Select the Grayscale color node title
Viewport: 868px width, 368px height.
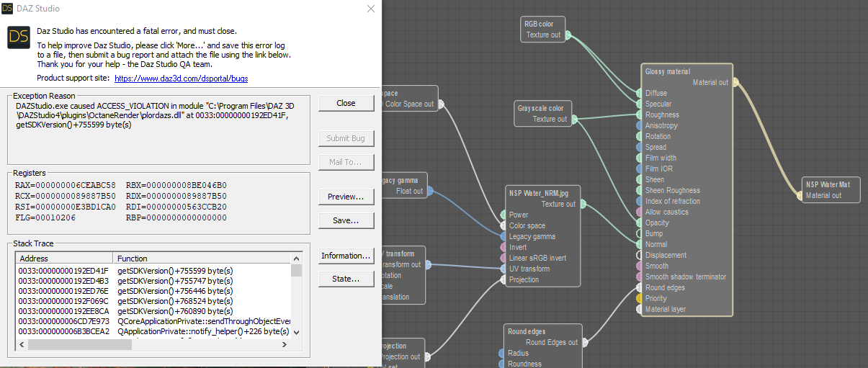point(540,108)
